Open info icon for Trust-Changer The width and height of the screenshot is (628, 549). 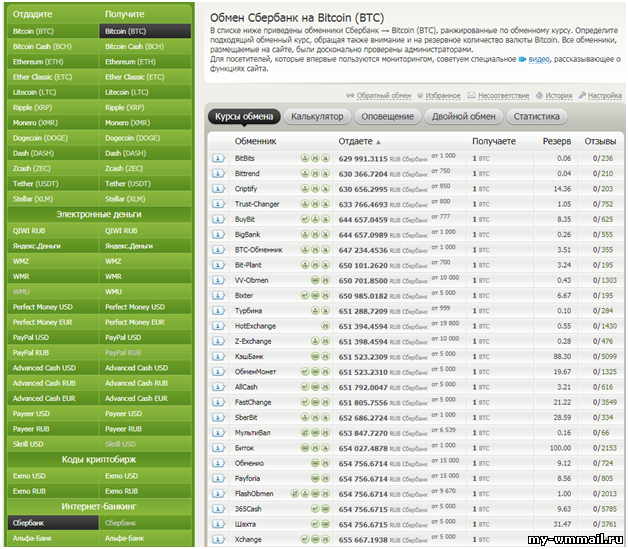coord(218,204)
